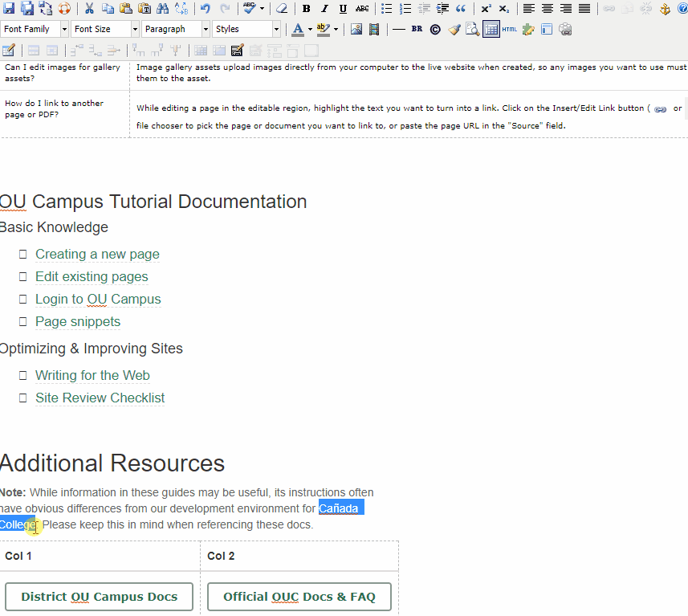Increase indent of the paragraph

point(442,8)
